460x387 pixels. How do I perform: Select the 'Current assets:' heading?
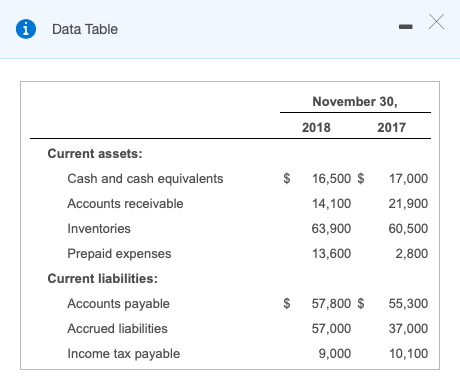pyautogui.click(x=95, y=153)
